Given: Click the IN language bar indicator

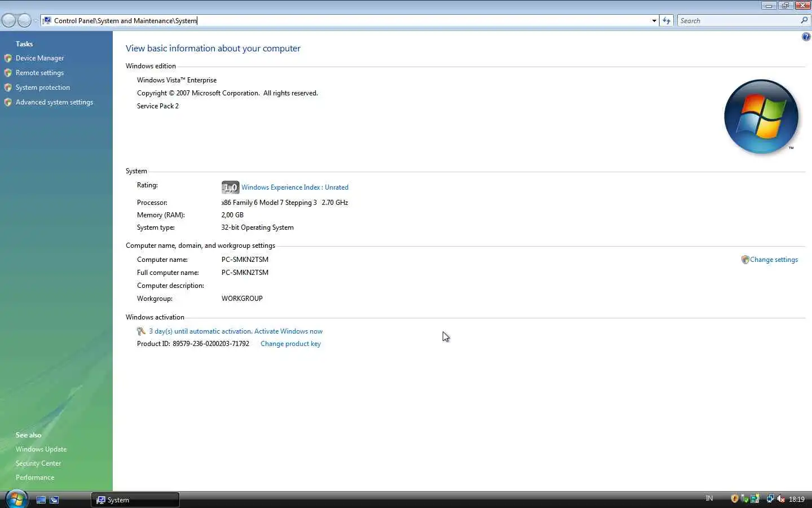Looking at the screenshot, I should pyautogui.click(x=709, y=498).
